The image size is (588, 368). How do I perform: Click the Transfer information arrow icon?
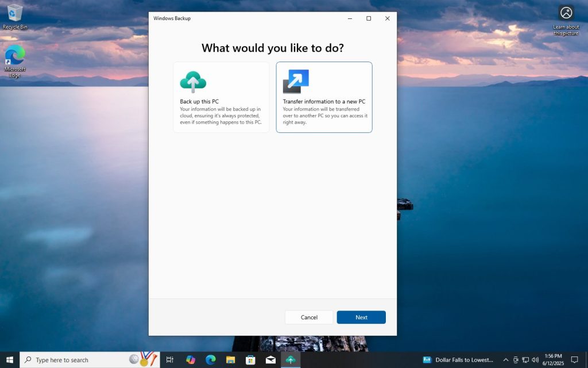[296, 80]
